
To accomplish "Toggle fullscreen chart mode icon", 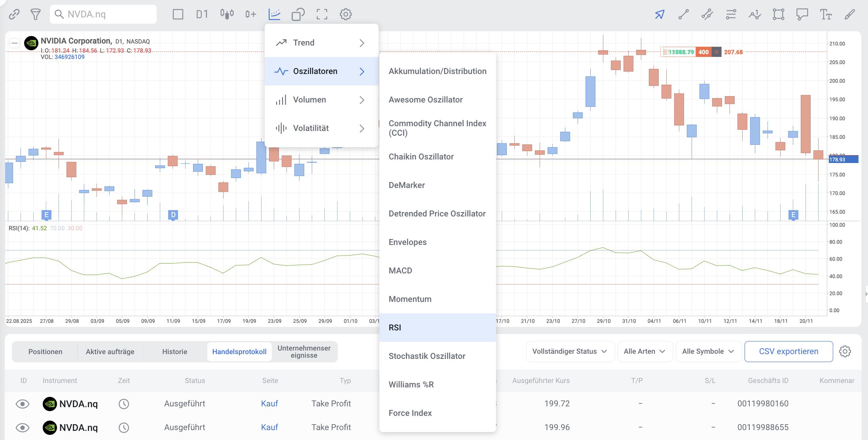I will click(x=322, y=15).
